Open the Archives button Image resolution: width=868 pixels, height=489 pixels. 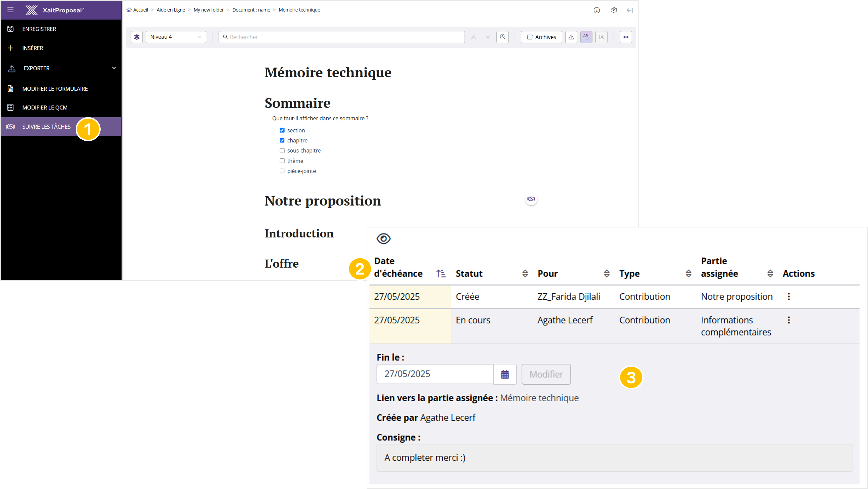(x=541, y=37)
